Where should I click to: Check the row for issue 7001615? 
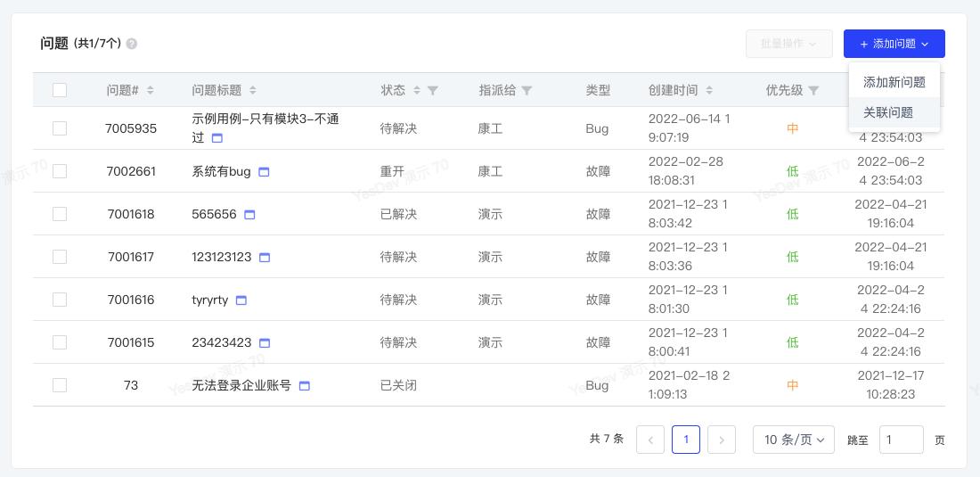pos(60,342)
